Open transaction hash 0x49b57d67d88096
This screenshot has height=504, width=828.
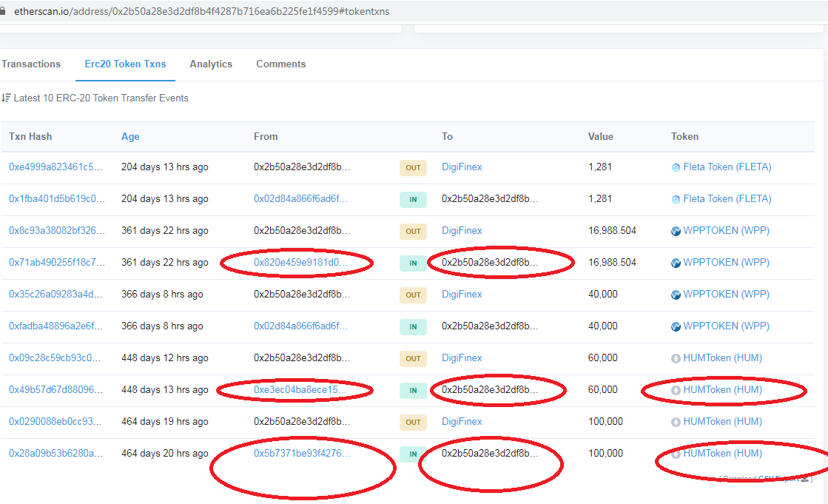point(55,389)
